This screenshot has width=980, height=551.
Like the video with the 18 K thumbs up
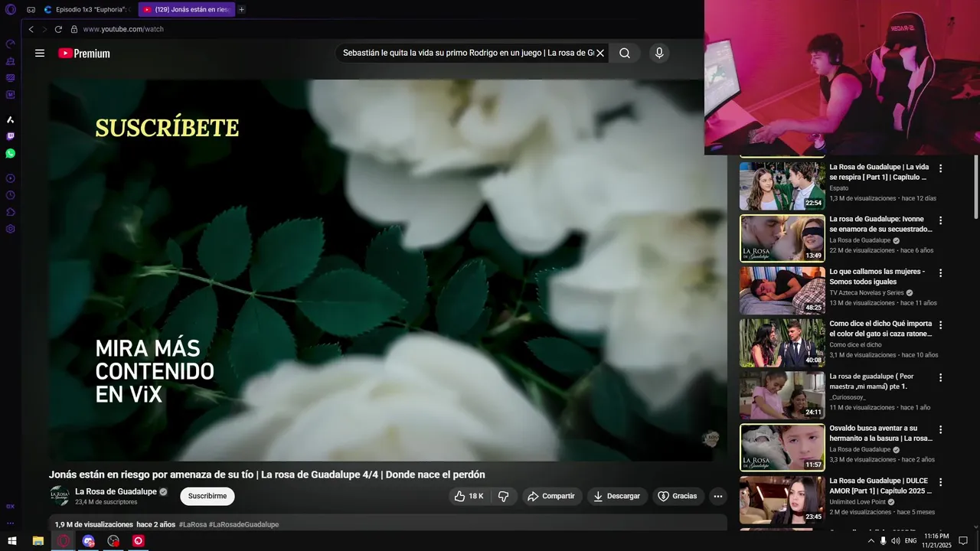pos(469,496)
